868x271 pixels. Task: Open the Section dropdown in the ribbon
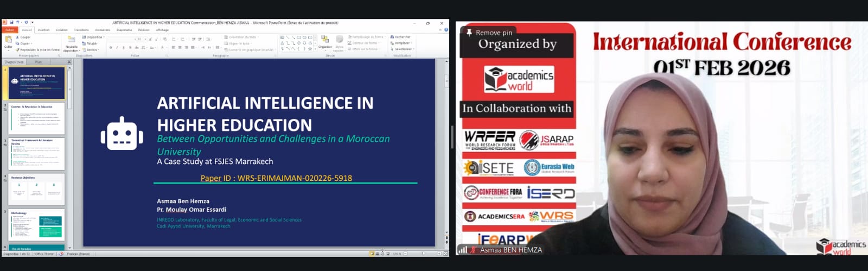[x=92, y=49]
